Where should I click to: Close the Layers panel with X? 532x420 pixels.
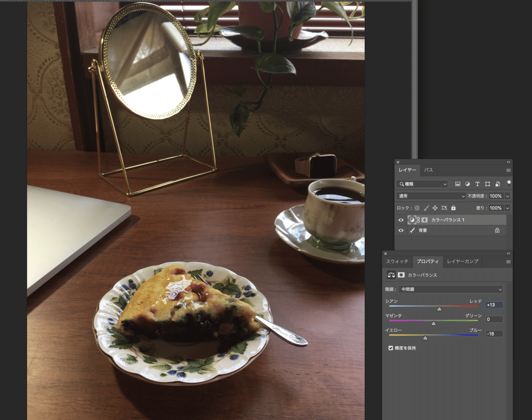point(398,162)
